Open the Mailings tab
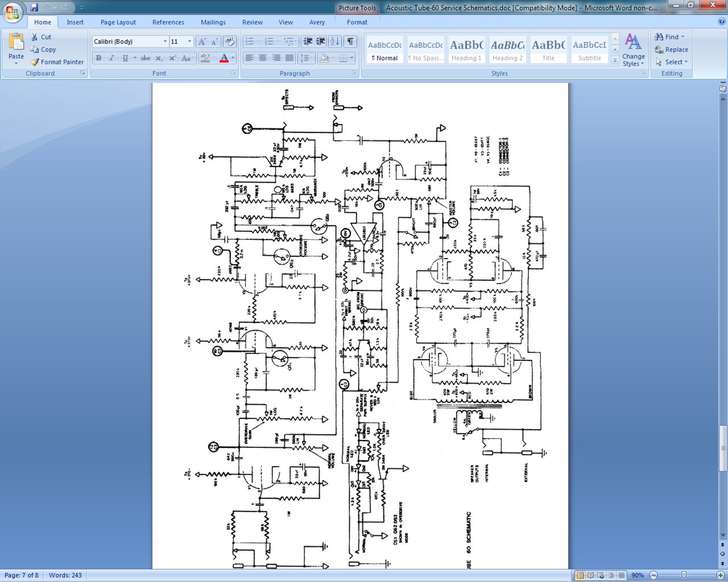 [x=213, y=22]
